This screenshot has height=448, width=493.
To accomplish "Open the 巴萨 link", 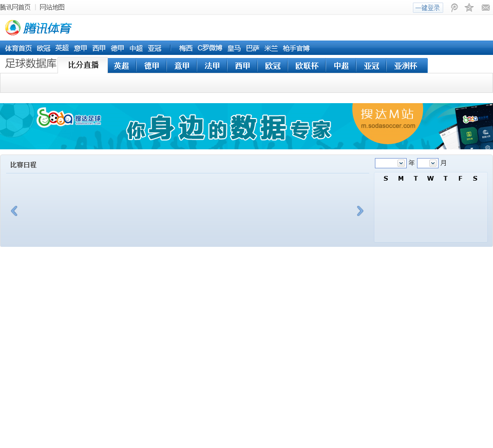I will pyautogui.click(x=253, y=48).
